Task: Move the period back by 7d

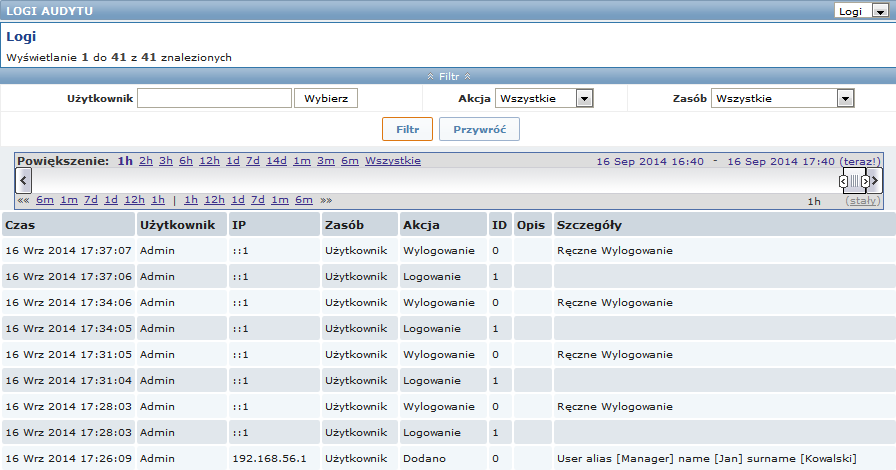Action: (90, 200)
